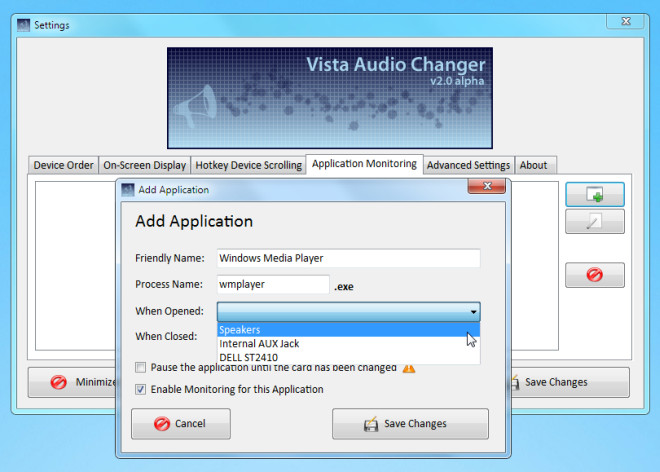Image resolution: width=660 pixels, height=472 pixels.
Task: Pick DELL ST2410 from the list
Action: [349, 357]
